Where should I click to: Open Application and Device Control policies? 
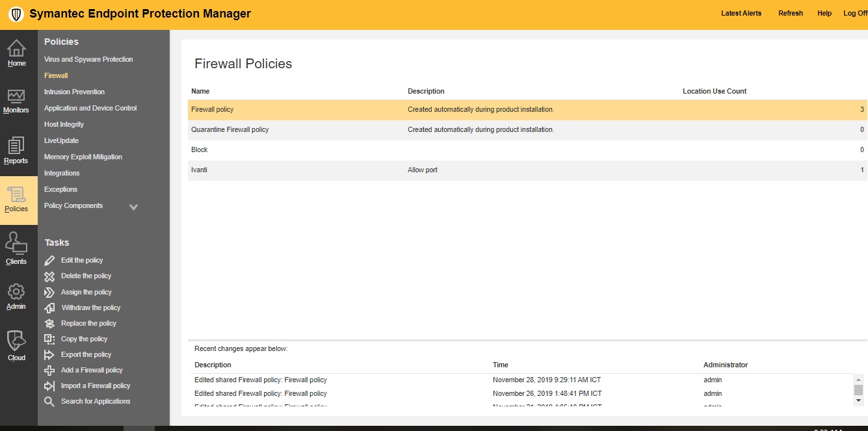[x=90, y=108]
